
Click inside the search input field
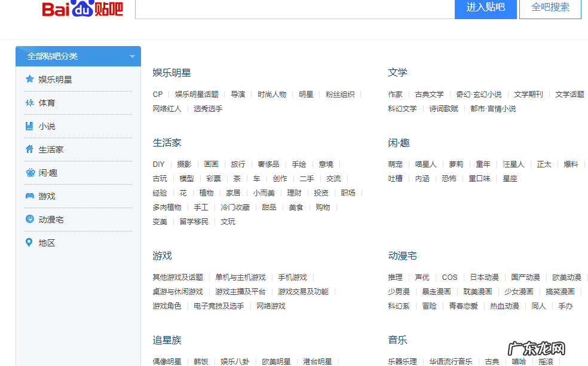(x=293, y=10)
